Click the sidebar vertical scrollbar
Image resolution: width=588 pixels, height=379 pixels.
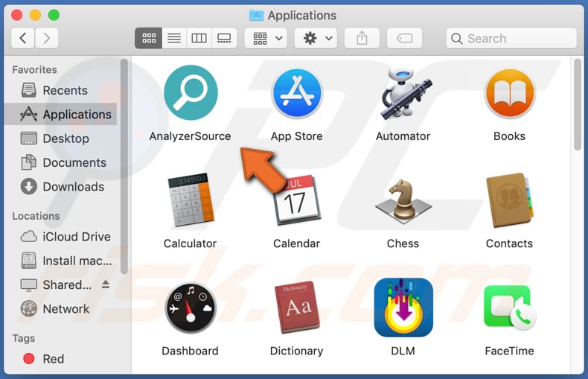(124, 167)
